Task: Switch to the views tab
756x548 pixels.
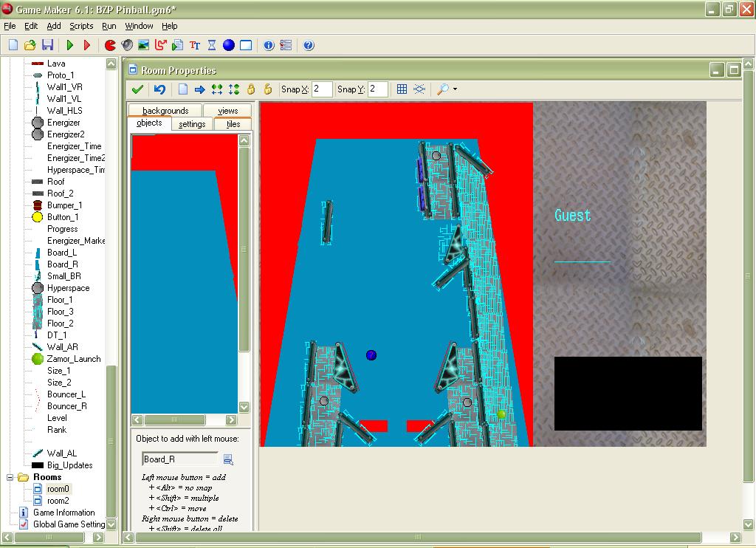Action: (x=227, y=111)
